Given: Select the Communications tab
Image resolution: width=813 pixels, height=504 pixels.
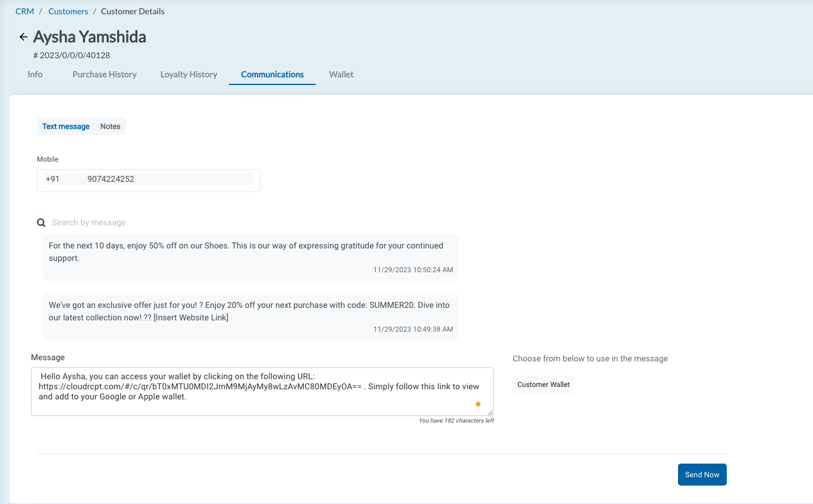Looking at the screenshot, I should 272,74.
